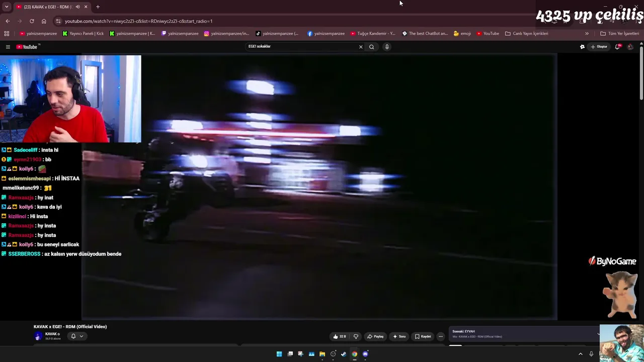Save the video with Kaydet
Screen dimensions: 644x362
tap(423, 336)
